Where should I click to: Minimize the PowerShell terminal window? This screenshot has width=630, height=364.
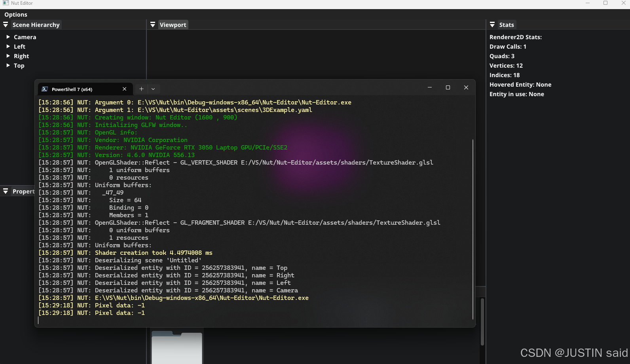tap(430, 87)
